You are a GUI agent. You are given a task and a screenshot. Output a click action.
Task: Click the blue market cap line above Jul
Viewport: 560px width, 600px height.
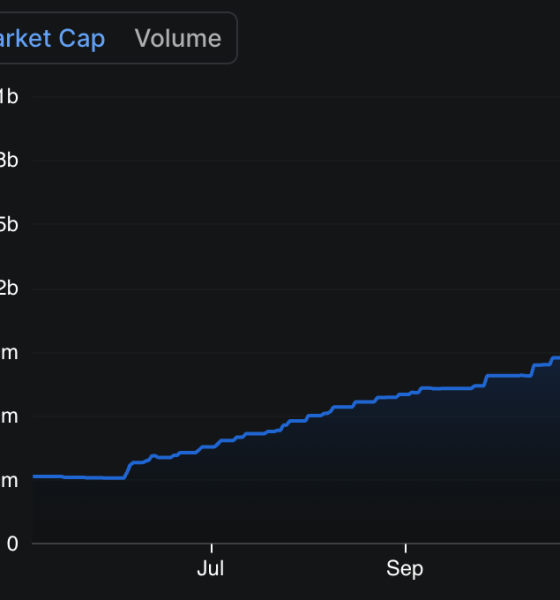coord(212,446)
